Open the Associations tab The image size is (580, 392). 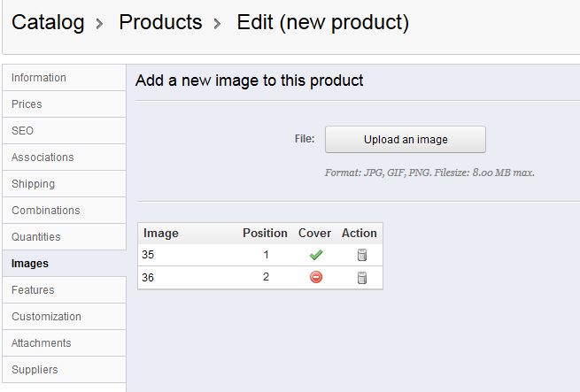pos(43,158)
